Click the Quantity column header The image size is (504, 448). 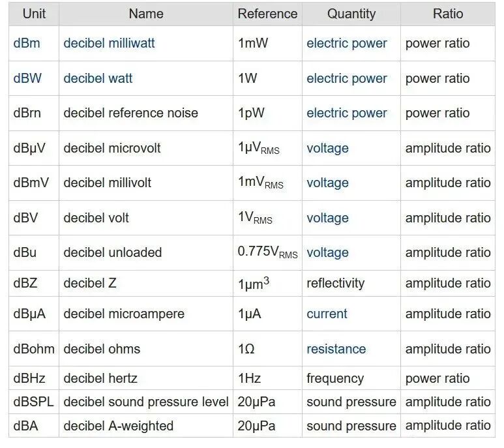[x=351, y=14]
